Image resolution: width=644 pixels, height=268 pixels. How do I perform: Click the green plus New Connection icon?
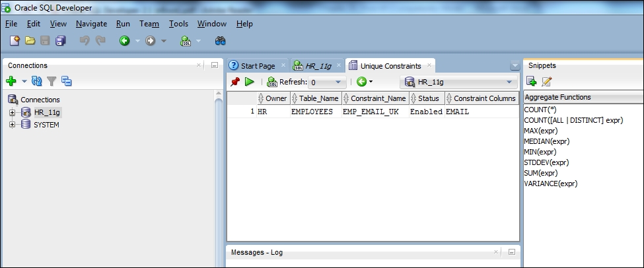pos(11,81)
